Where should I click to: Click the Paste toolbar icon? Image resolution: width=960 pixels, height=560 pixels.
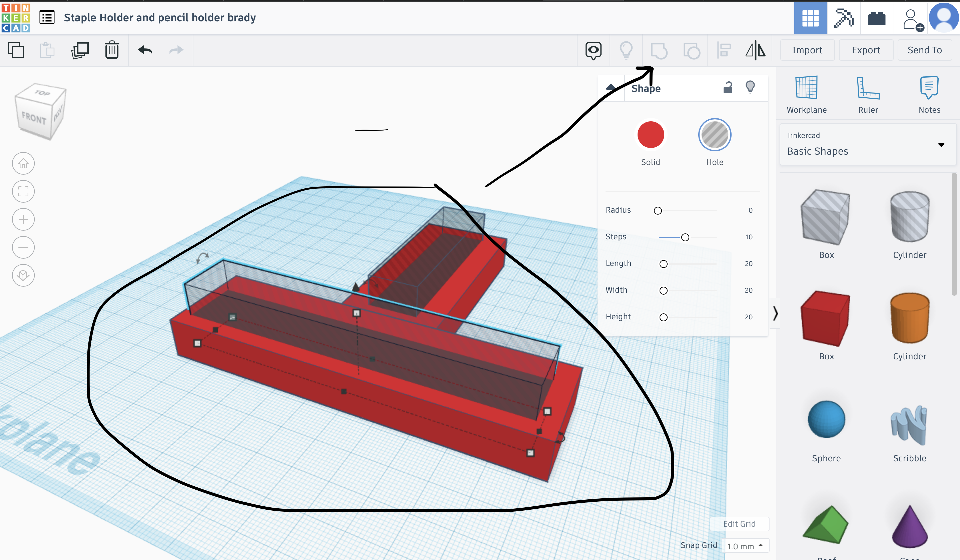[47, 50]
